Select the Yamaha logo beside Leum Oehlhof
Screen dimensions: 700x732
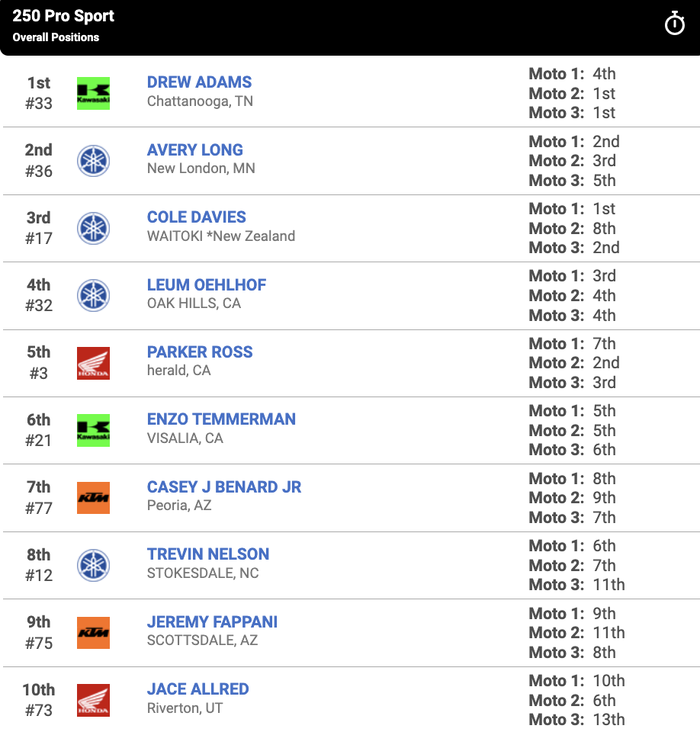pos(92,296)
